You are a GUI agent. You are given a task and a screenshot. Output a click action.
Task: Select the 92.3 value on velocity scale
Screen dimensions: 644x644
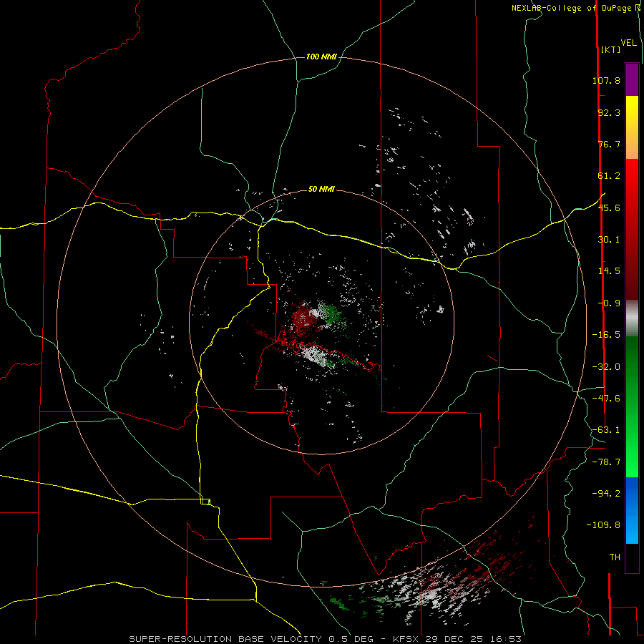[x=609, y=112]
